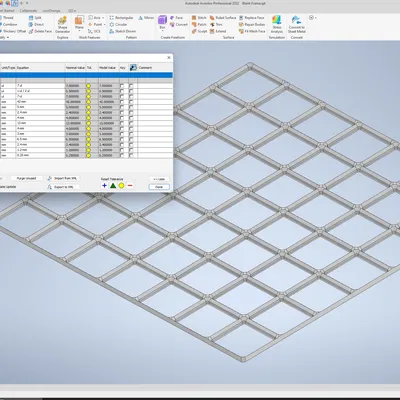The image size is (400, 400).
Task: Open the Shape Generator
Action: (62, 25)
